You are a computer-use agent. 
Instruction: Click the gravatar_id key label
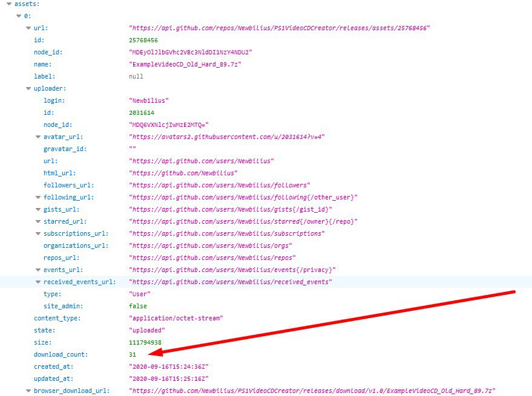click(x=65, y=149)
